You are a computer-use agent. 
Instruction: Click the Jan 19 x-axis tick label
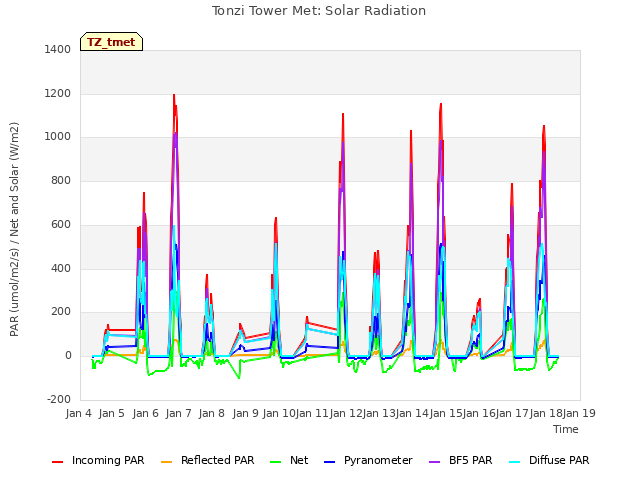point(580,413)
